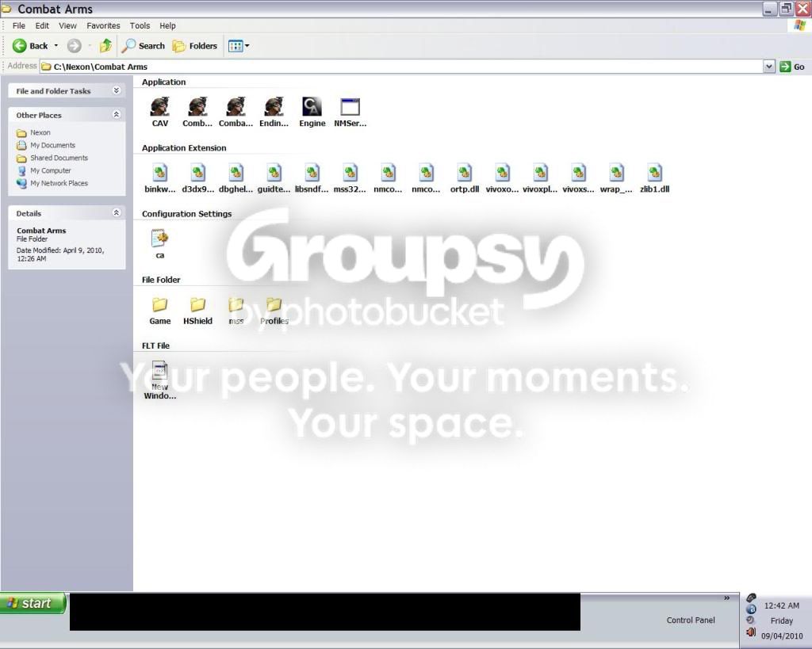
Task: Select the Game folder
Action: 159,310
